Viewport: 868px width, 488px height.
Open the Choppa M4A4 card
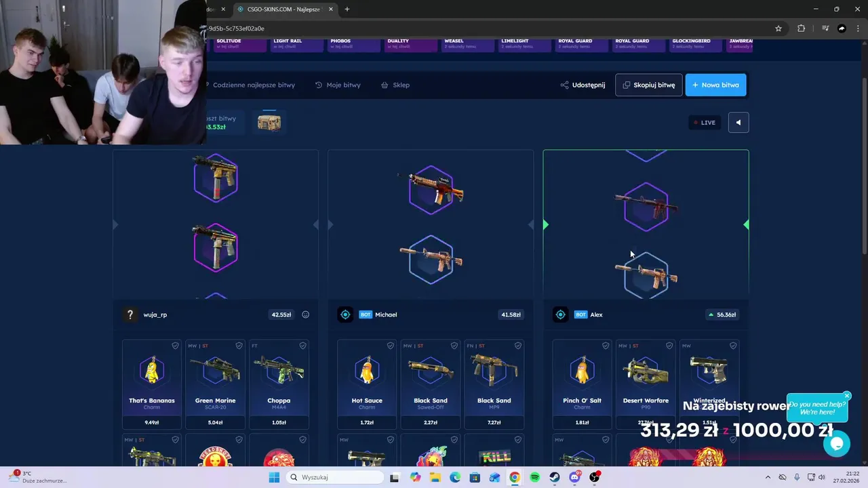coord(279,384)
